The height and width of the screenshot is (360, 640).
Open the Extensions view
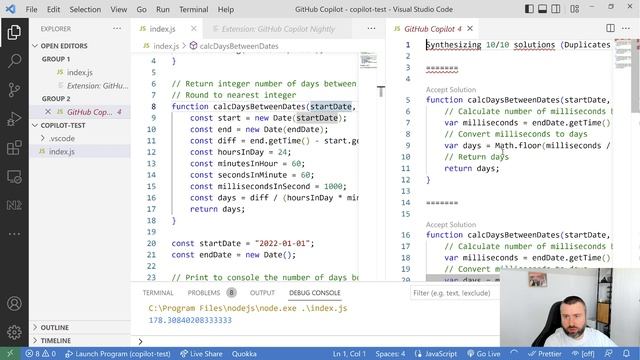14,147
